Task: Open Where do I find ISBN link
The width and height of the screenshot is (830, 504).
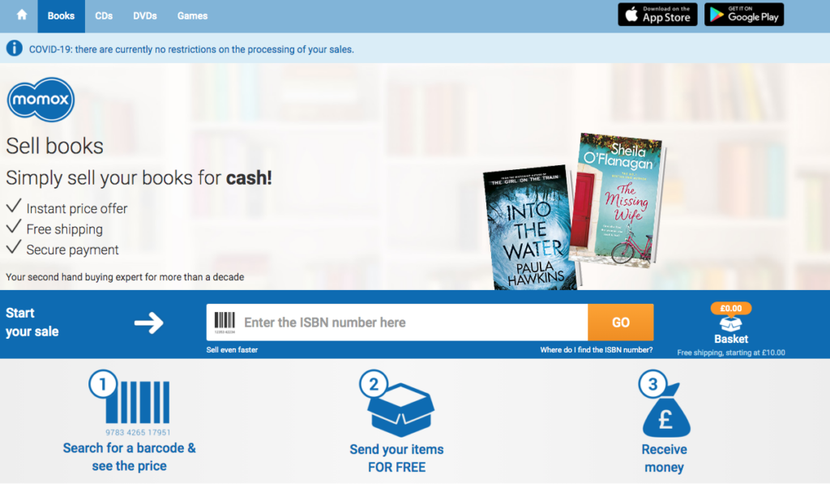Action: (596, 350)
